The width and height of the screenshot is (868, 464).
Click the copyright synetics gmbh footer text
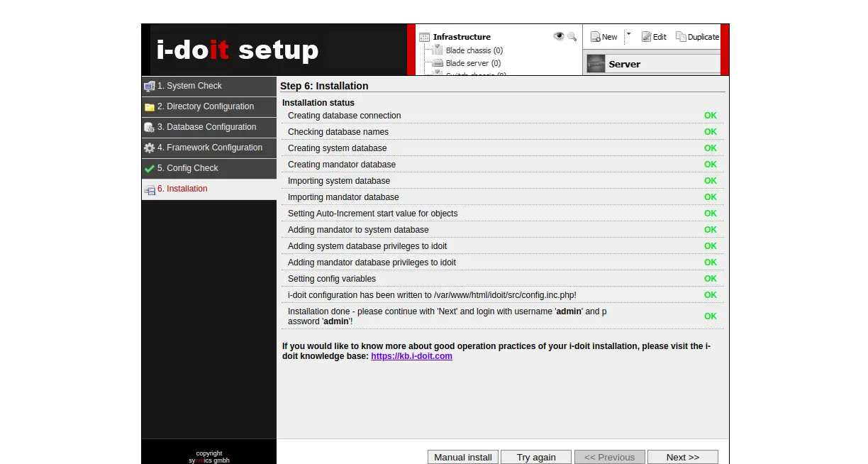click(209, 457)
